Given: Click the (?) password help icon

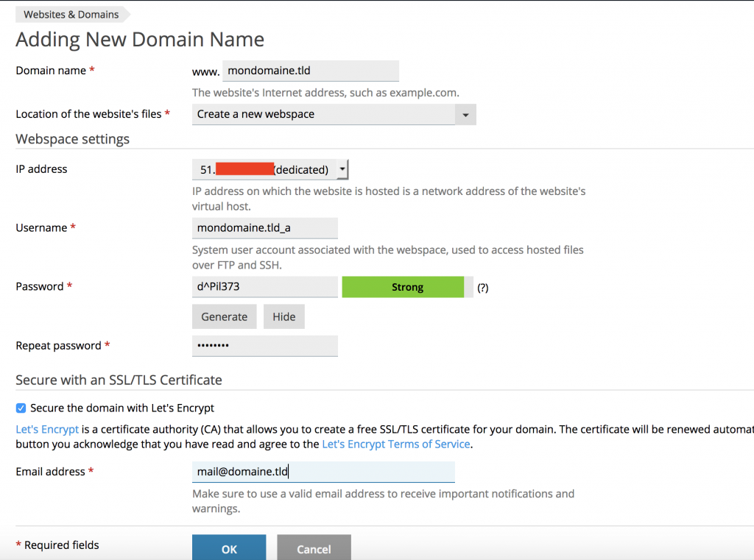Looking at the screenshot, I should tap(483, 288).
